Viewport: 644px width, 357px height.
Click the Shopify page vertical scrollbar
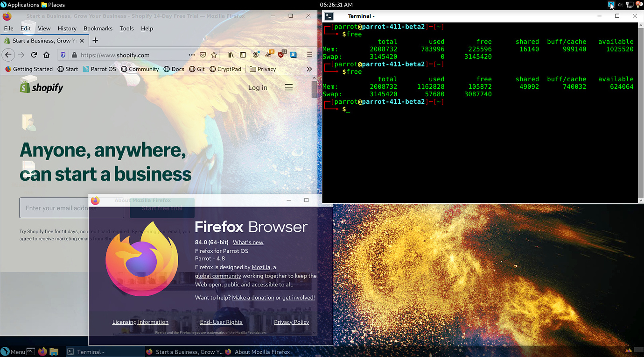click(314, 89)
